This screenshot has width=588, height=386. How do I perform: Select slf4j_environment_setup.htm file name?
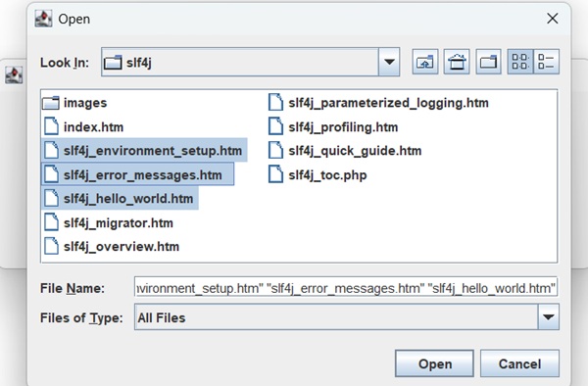click(x=153, y=151)
